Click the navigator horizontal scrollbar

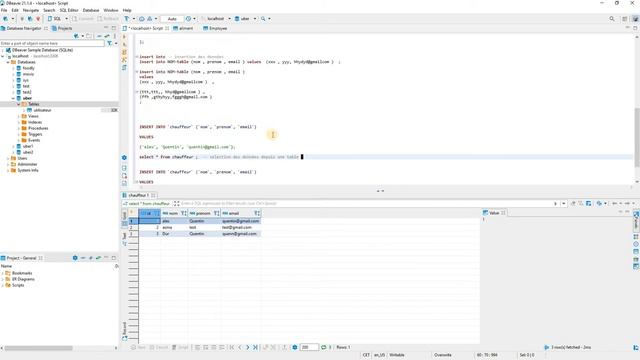(x=39, y=348)
